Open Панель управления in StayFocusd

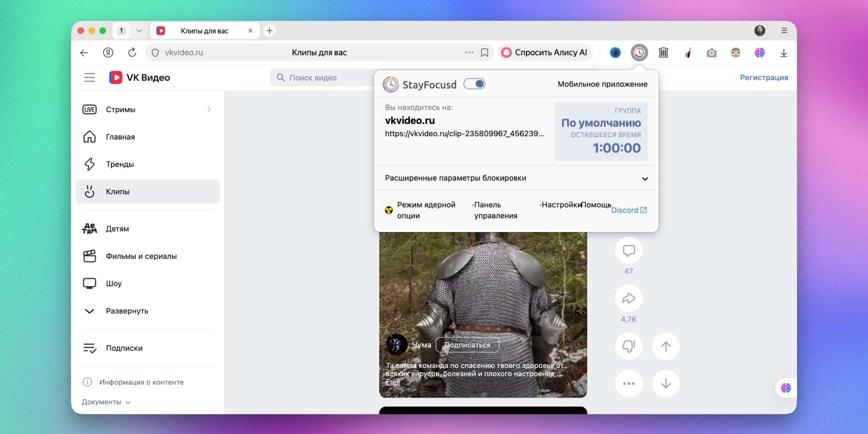pos(495,210)
